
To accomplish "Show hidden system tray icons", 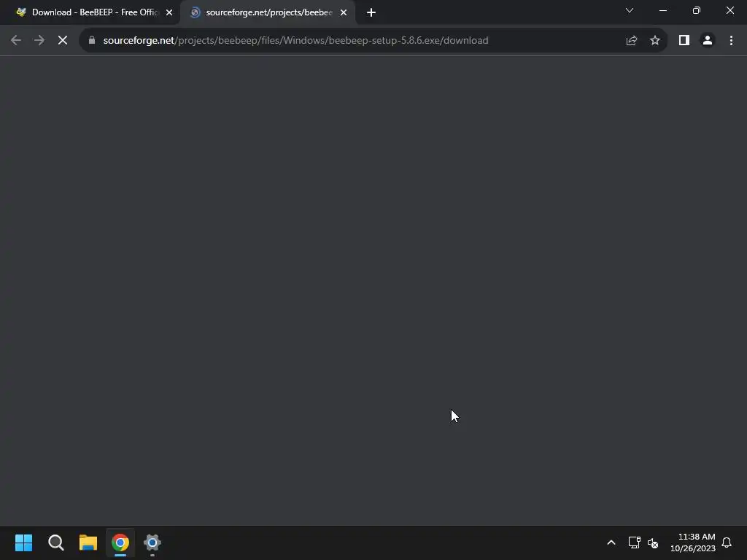I will coord(611,542).
